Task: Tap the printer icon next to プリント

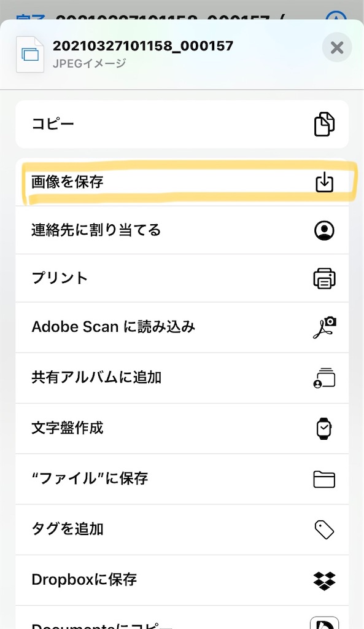Action: [324, 278]
